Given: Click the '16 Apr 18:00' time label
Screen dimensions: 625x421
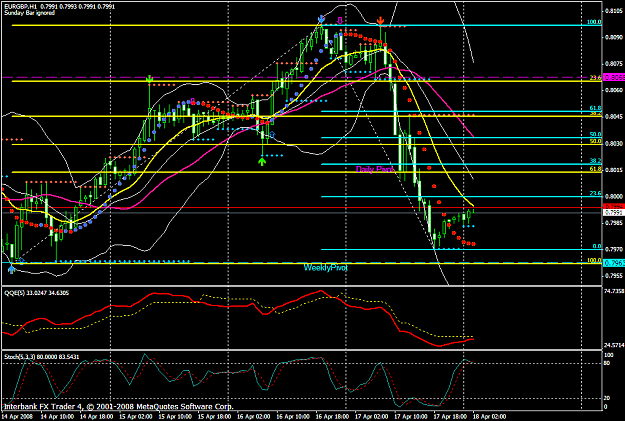Looking at the screenshot, I should point(332,417).
